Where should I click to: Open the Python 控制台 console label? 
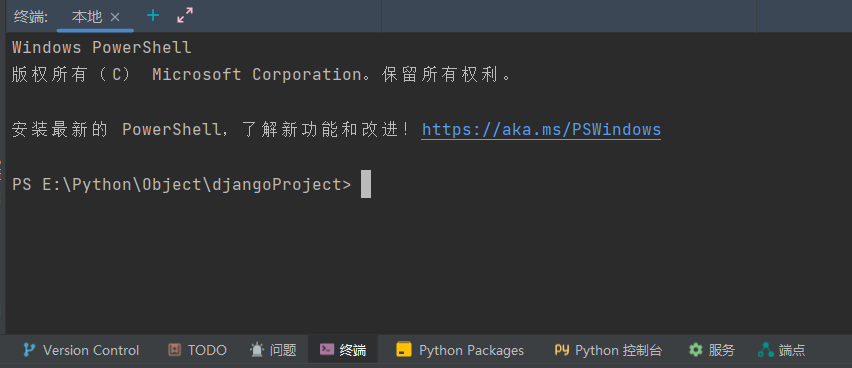(618, 351)
